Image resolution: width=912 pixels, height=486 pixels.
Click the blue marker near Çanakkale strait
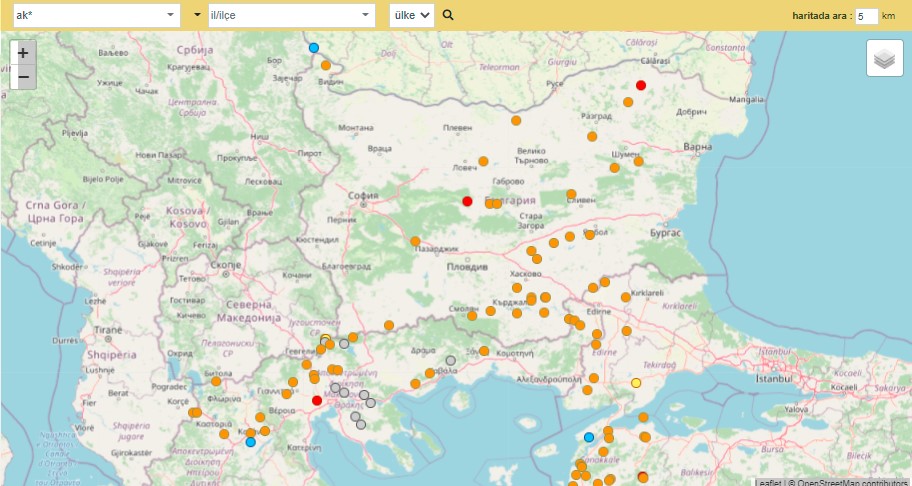(x=589, y=437)
